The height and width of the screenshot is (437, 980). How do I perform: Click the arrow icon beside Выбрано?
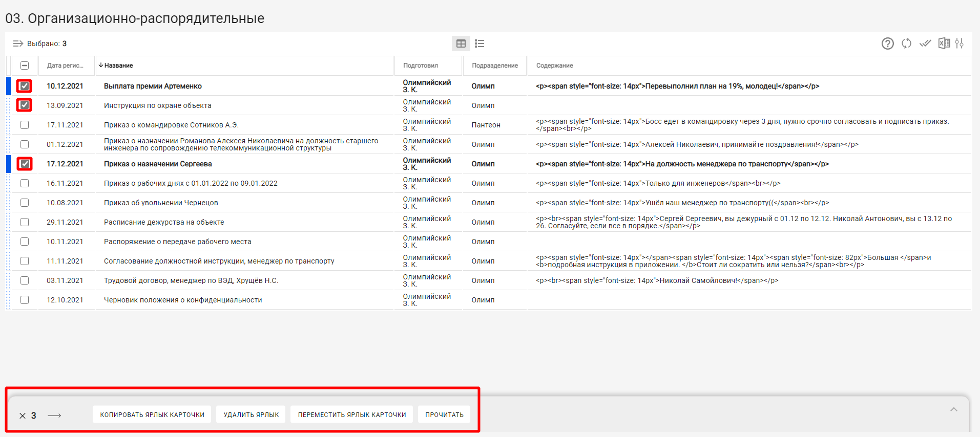(x=18, y=43)
